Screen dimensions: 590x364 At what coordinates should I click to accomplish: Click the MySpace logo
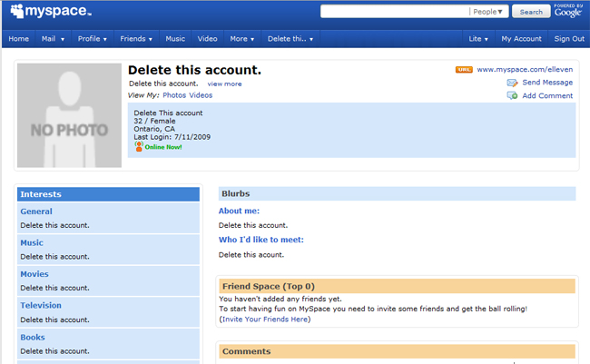[50, 13]
